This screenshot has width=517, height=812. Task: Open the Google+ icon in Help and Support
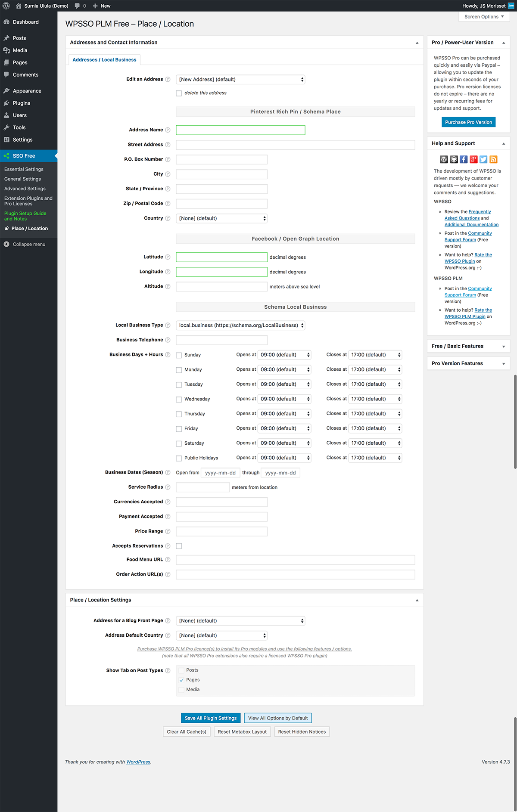pos(473,160)
